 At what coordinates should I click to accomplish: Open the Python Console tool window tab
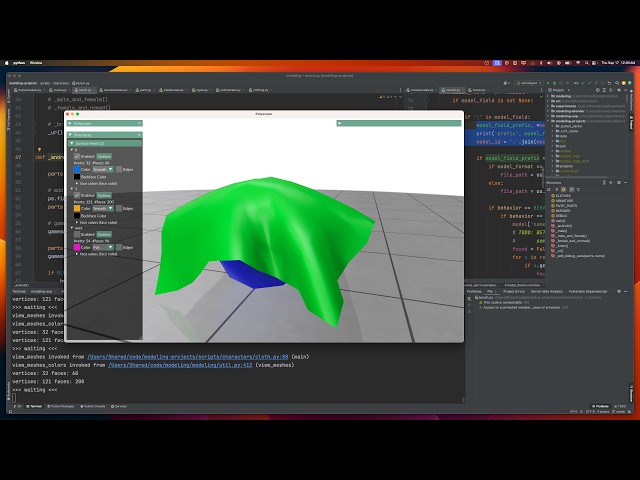[93, 407]
